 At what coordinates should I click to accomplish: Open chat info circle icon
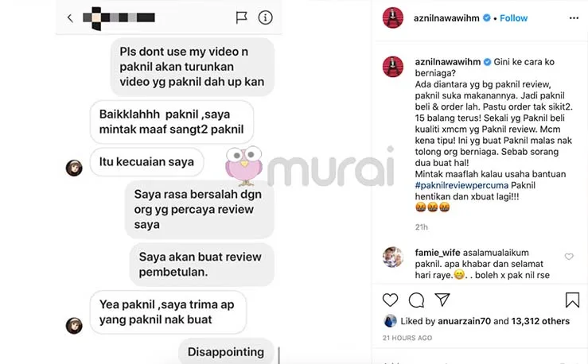coord(265,17)
